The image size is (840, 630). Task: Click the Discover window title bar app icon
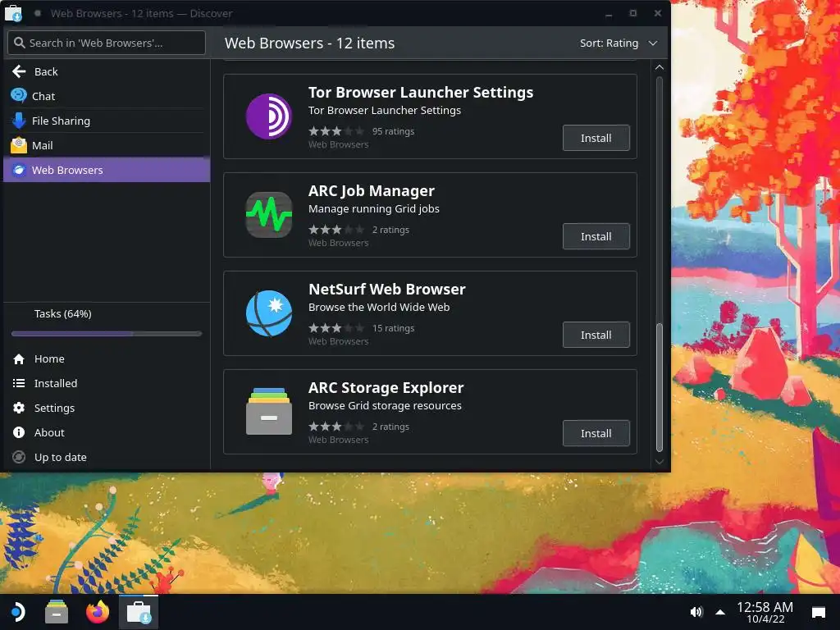click(x=13, y=13)
